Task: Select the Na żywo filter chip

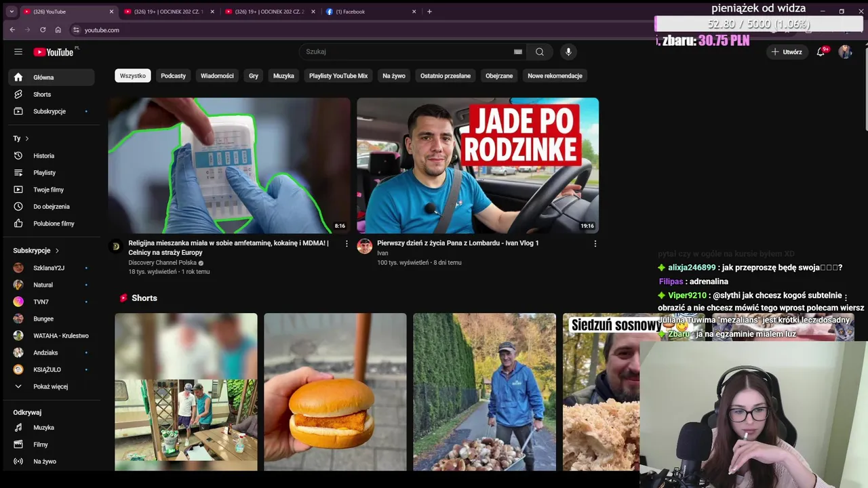Action: [394, 76]
